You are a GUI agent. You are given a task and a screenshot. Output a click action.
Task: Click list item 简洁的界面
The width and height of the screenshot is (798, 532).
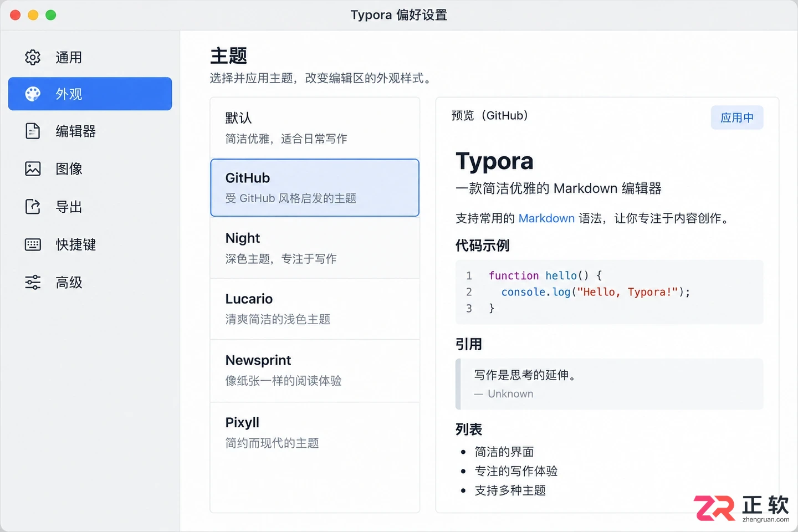pyautogui.click(x=504, y=452)
